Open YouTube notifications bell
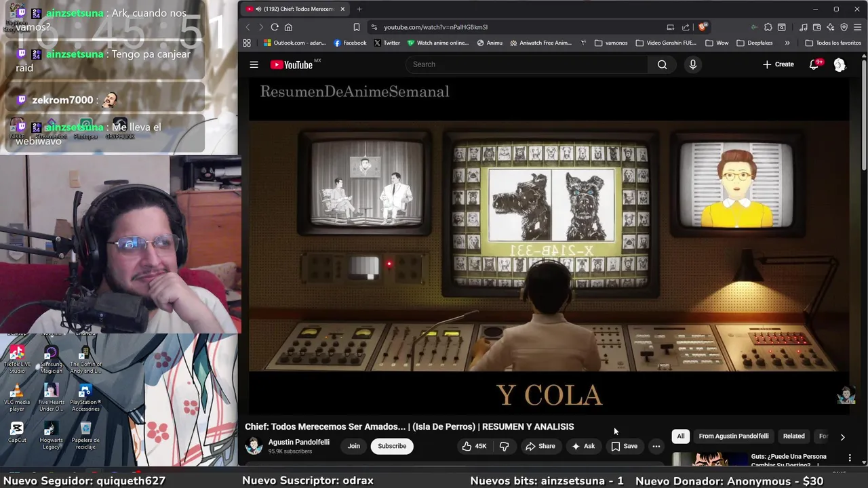Viewport: 868px width, 488px height. click(x=814, y=64)
